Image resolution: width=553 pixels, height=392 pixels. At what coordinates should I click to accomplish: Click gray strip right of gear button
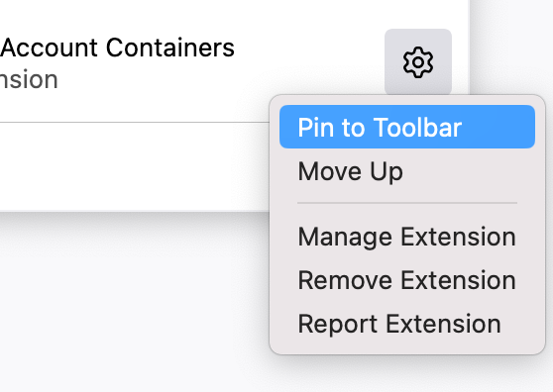pyautogui.click(x=511, y=46)
